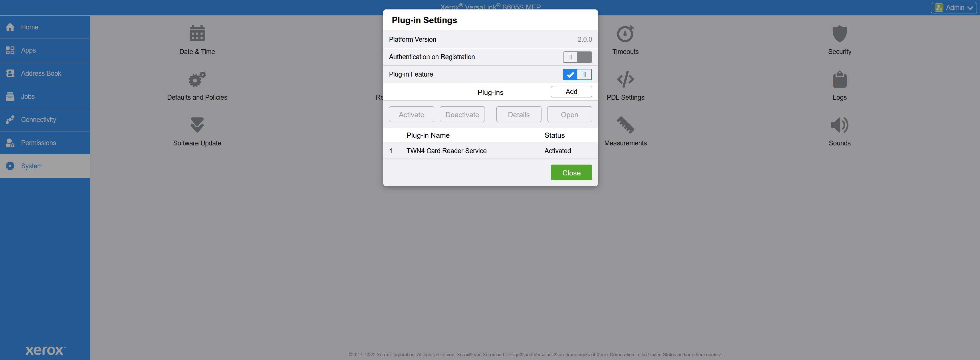This screenshot has width=980, height=360.
Task: Open the Measurements ruler icon
Action: tap(625, 125)
